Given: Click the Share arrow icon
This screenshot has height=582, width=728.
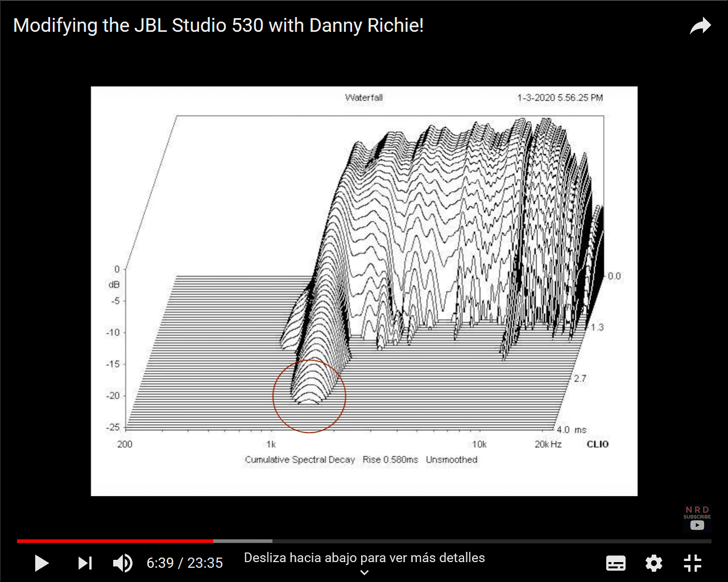Looking at the screenshot, I should coord(700,26).
